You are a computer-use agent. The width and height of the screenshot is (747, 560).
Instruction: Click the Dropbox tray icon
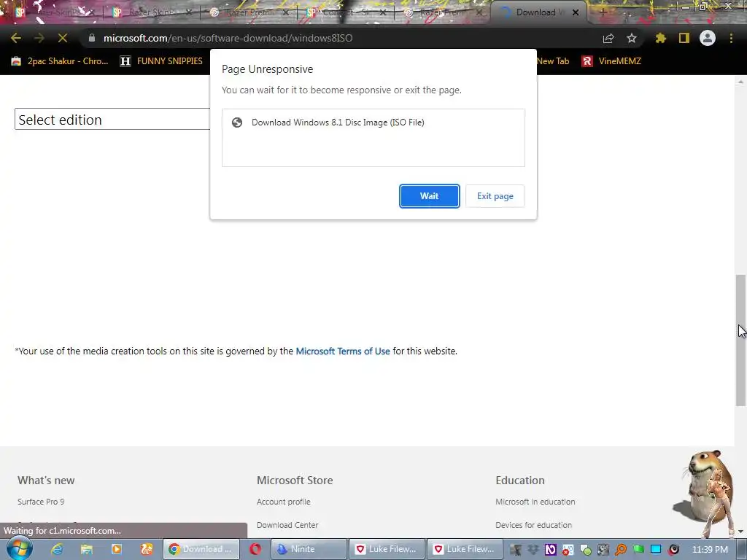click(533, 550)
